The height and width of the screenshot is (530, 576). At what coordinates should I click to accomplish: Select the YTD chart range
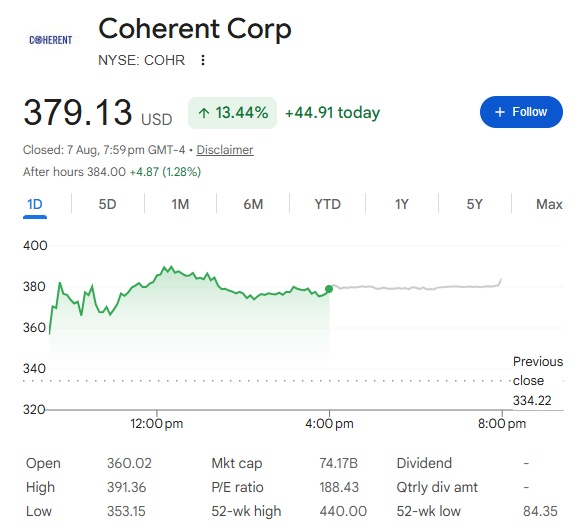(327, 204)
